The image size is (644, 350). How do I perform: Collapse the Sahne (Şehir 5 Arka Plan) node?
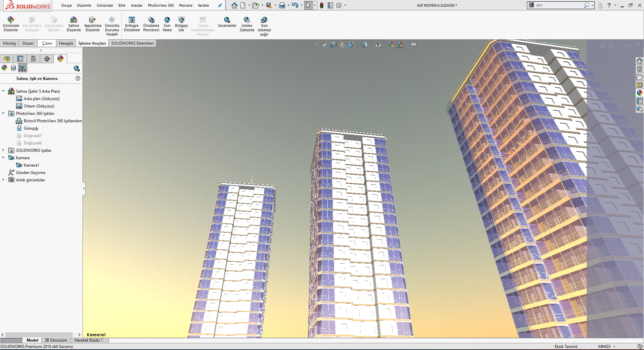pyautogui.click(x=3, y=91)
